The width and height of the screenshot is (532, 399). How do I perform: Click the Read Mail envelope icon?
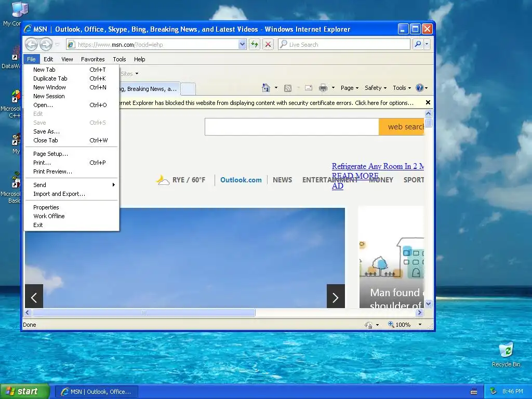click(x=309, y=88)
